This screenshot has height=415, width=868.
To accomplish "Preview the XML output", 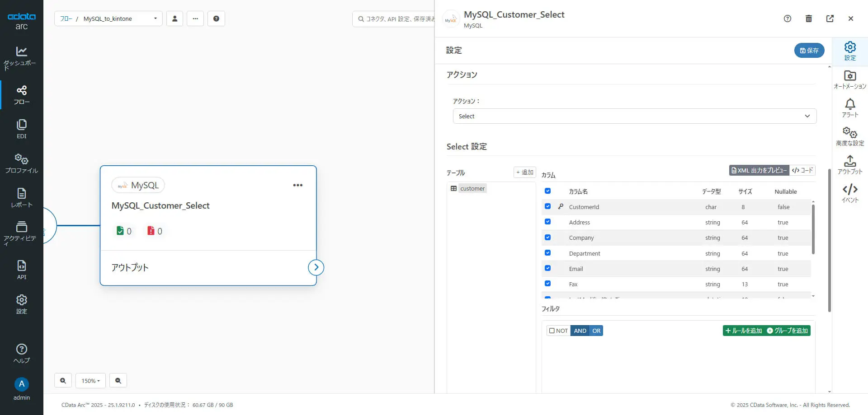I will pyautogui.click(x=759, y=170).
